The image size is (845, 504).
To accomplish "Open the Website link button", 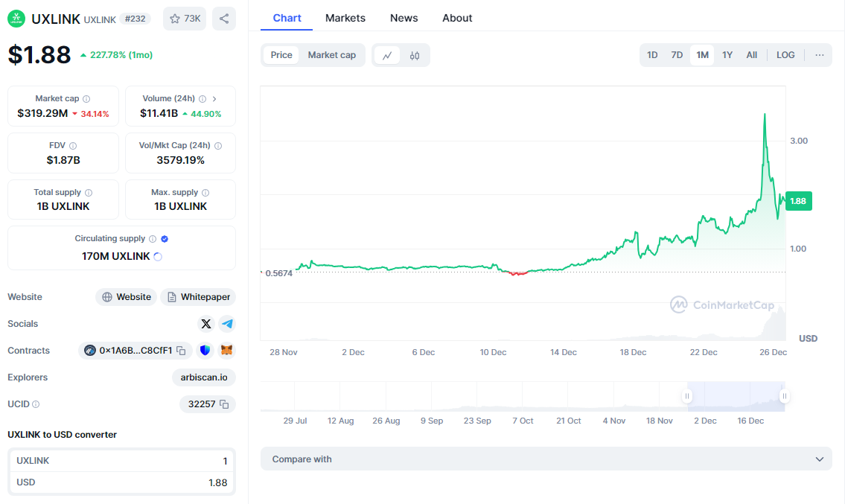I will (x=127, y=297).
